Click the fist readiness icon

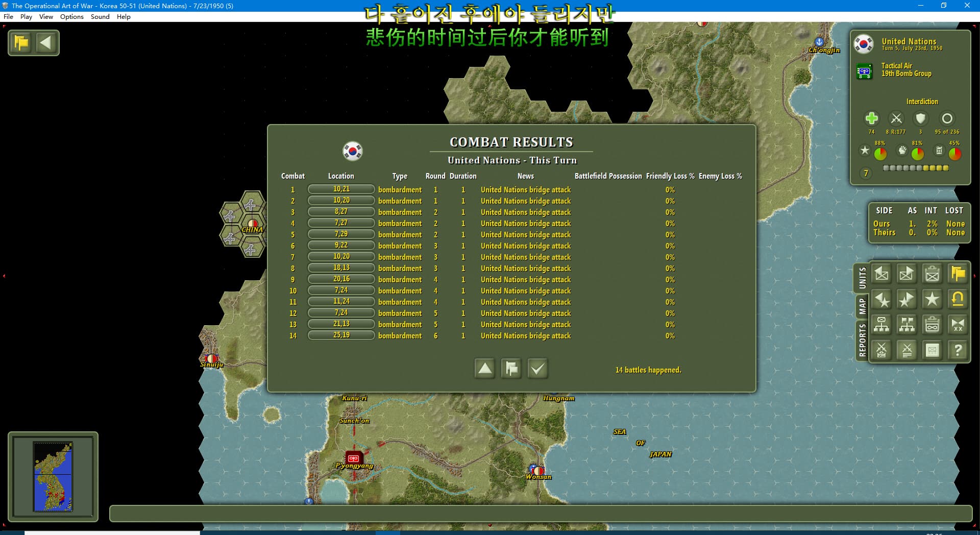tap(902, 151)
